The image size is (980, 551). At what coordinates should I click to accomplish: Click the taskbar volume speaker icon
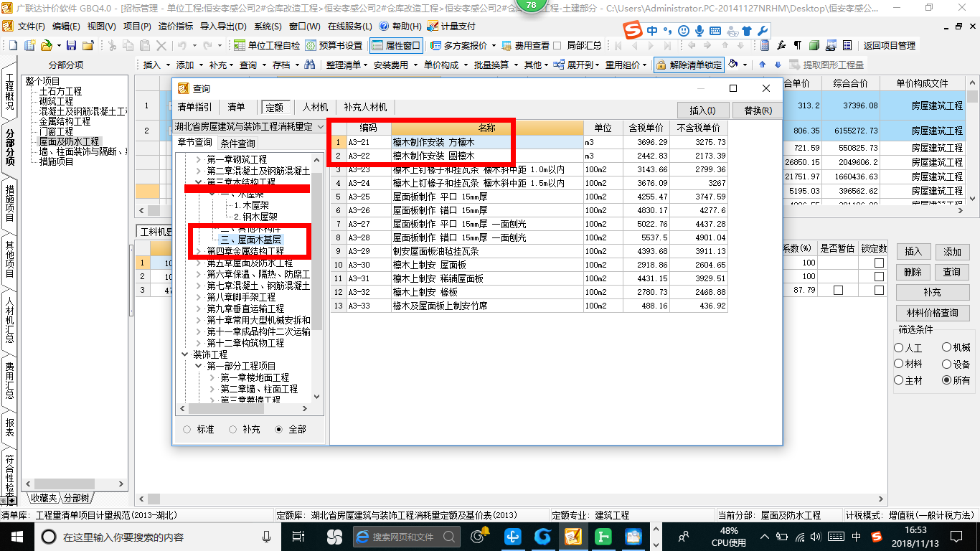817,537
